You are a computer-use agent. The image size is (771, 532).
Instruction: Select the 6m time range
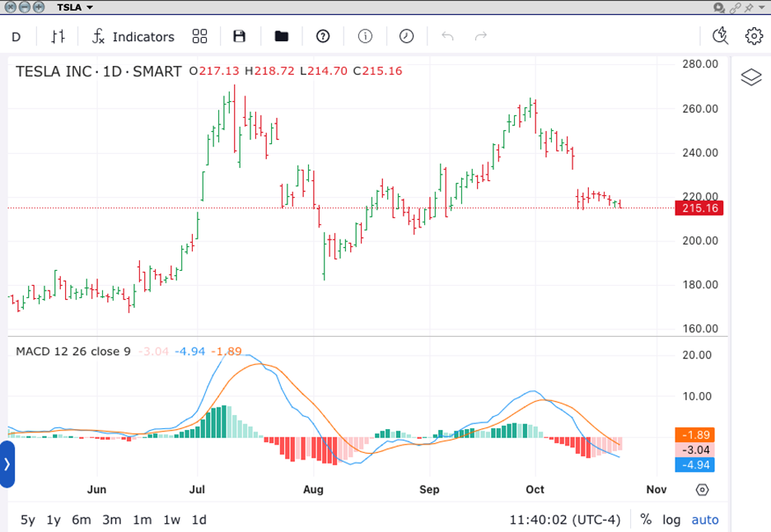click(82, 520)
